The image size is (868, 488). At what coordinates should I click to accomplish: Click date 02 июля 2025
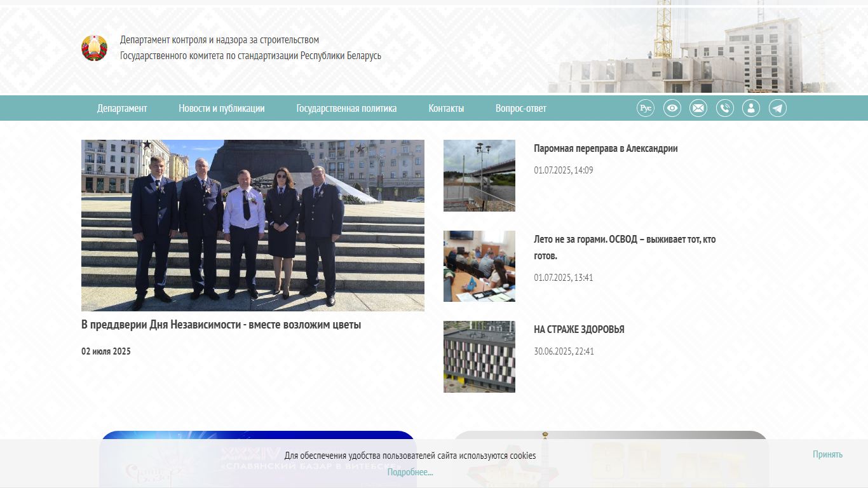106,351
